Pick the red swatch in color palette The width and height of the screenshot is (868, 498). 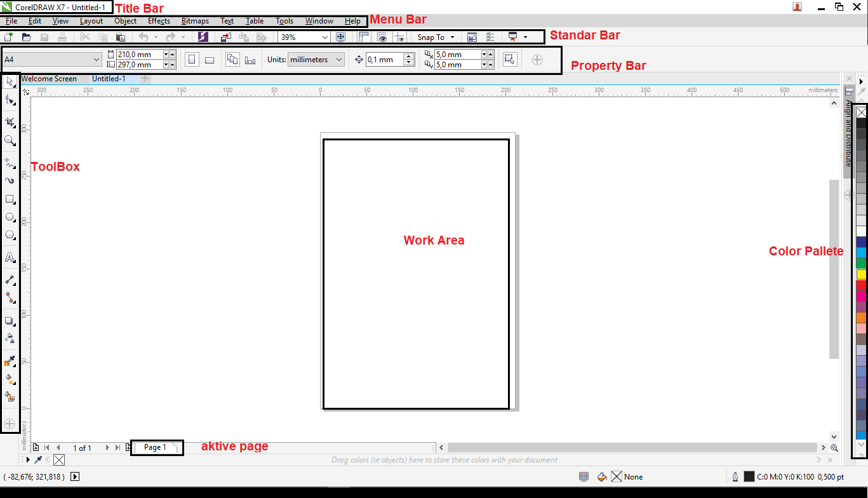861,285
